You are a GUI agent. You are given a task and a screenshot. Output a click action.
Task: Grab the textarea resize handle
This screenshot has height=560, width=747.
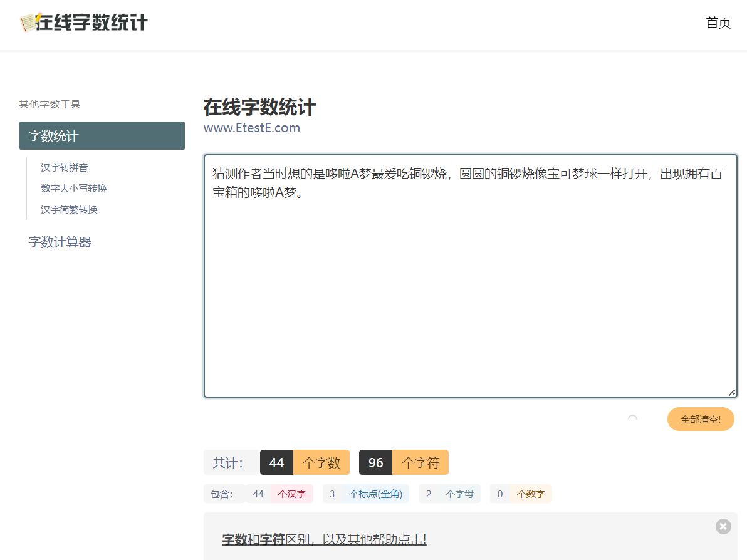732,392
